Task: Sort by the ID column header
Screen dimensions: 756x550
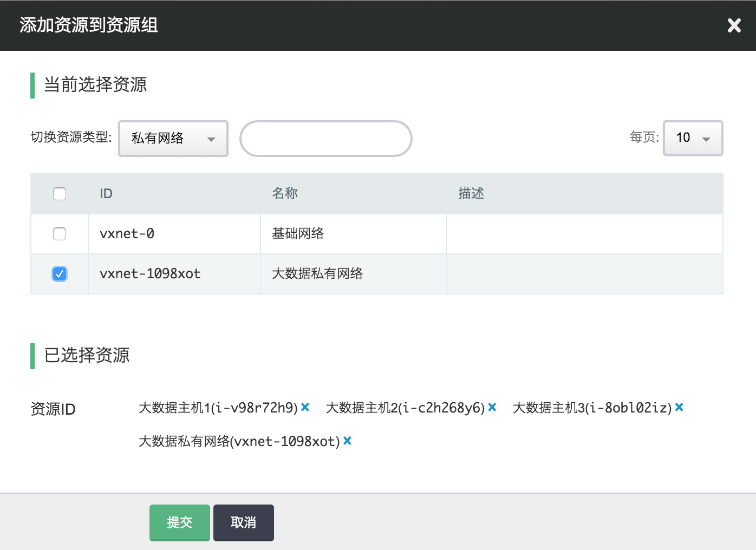Action: coord(106,194)
